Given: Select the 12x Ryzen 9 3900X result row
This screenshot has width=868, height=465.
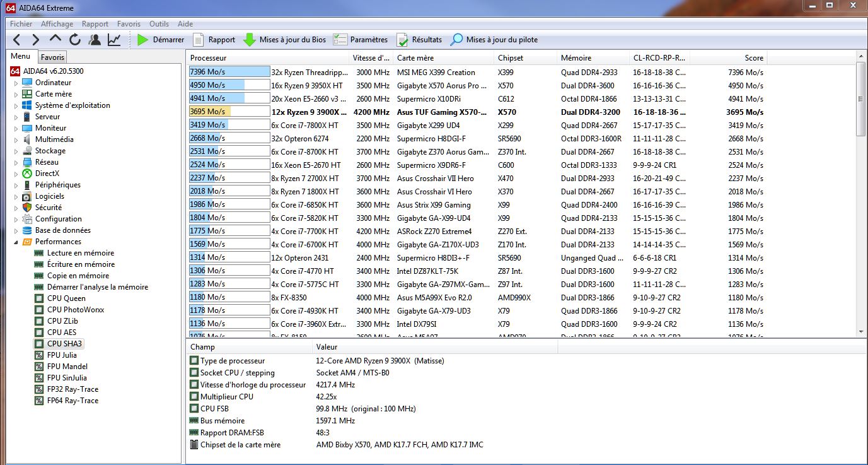Looking at the screenshot, I should click(x=477, y=112).
